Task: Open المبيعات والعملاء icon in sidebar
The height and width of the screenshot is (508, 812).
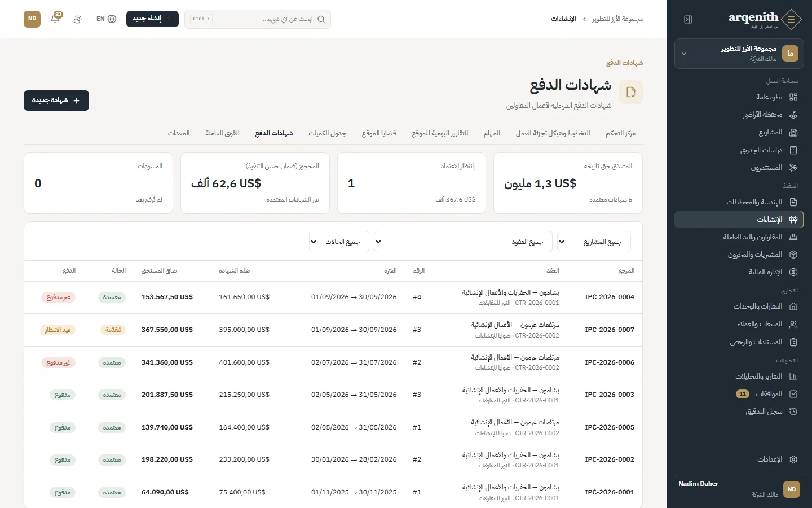Action: pos(793,324)
